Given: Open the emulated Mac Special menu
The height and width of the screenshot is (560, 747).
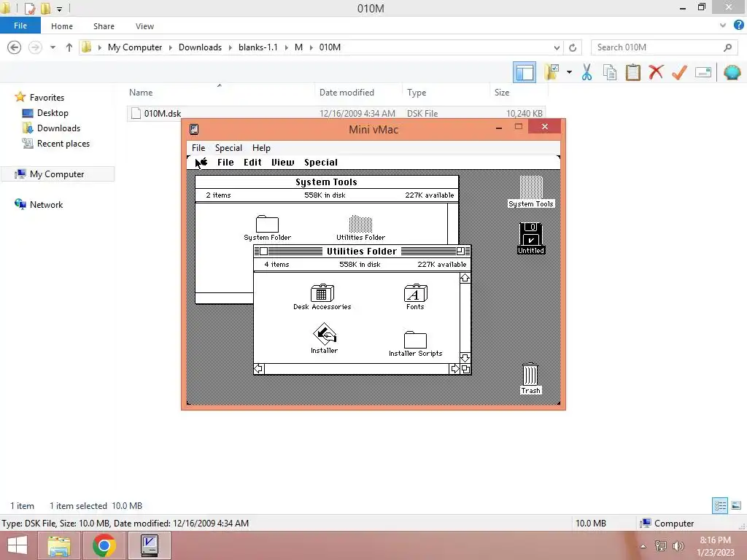Looking at the screenshot, I should pos(321,163).
